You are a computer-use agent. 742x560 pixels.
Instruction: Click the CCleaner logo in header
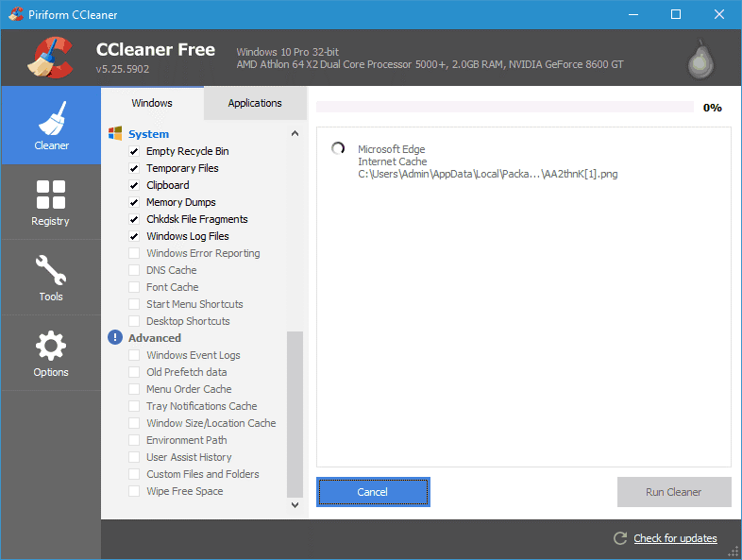[x=52, y=59]
